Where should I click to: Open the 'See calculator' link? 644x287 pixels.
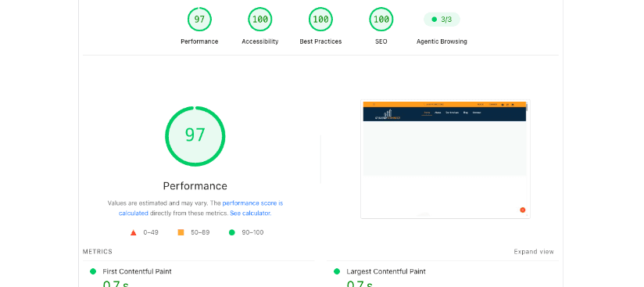tap(250, 213)
